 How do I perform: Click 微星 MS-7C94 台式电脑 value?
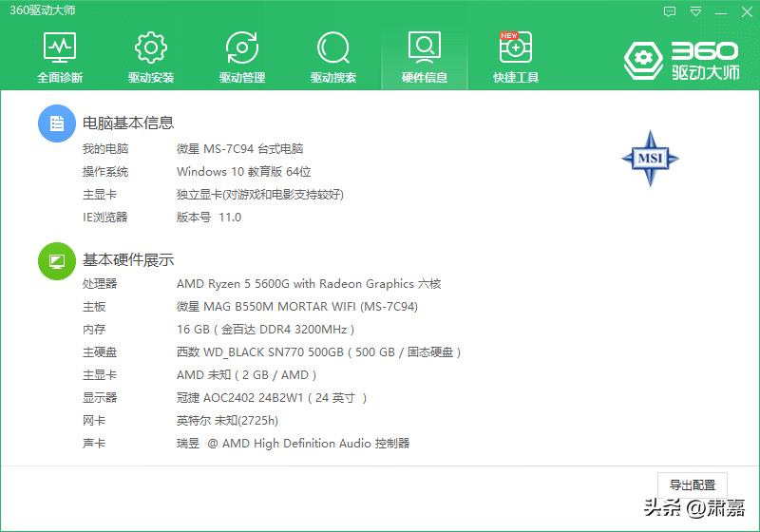pos(240,149)
